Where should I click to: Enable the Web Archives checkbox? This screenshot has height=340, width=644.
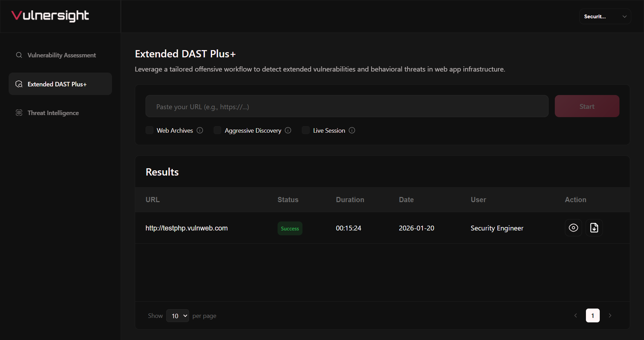149,130
